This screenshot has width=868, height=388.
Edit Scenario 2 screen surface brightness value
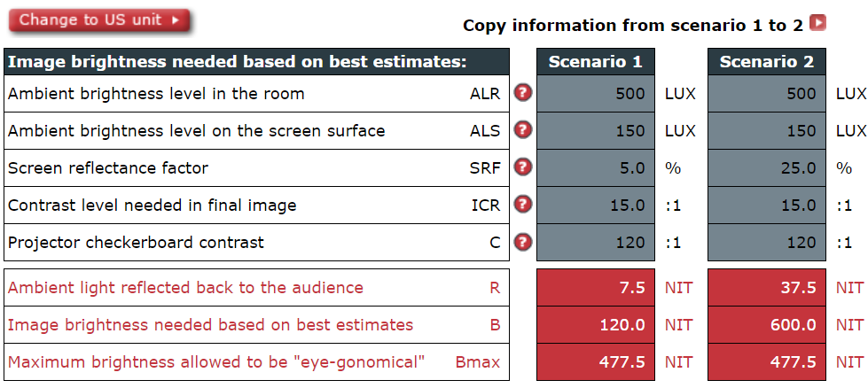click(767, 130)
